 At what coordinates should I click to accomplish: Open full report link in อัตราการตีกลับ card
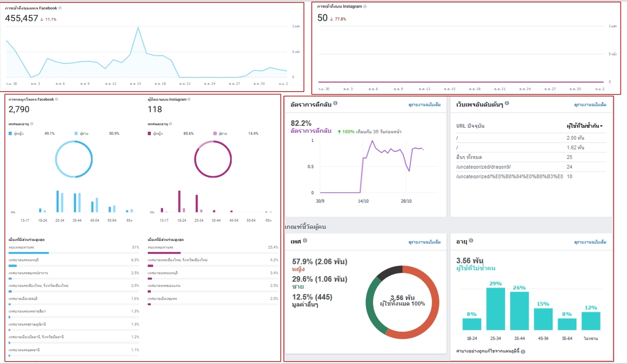[x=424, y=104]
